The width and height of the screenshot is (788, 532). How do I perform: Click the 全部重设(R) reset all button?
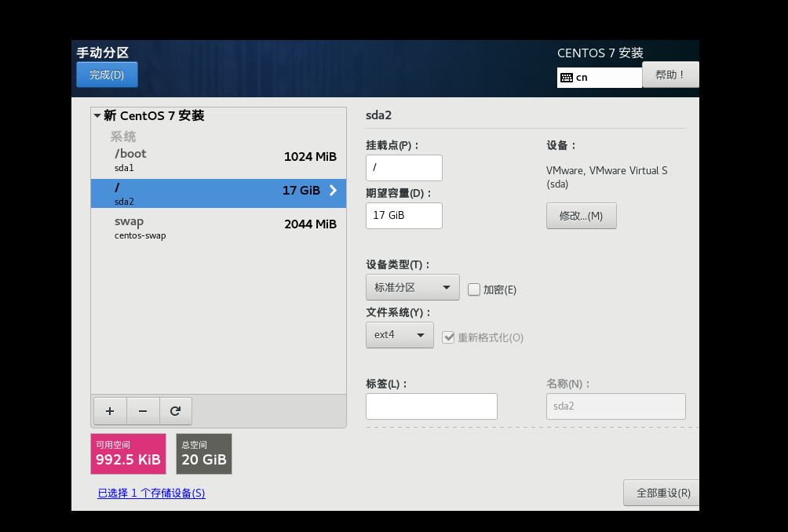tap(663, 493)
